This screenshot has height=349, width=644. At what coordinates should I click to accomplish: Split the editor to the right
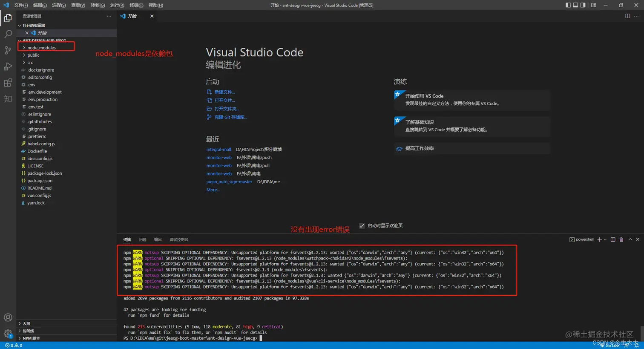(627, 16)
